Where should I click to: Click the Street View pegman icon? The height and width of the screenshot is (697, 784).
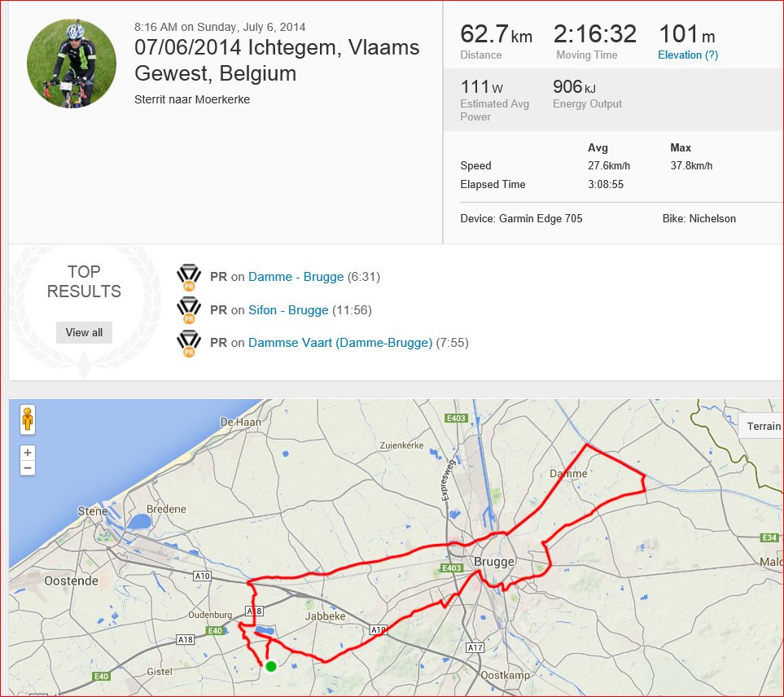28,419
